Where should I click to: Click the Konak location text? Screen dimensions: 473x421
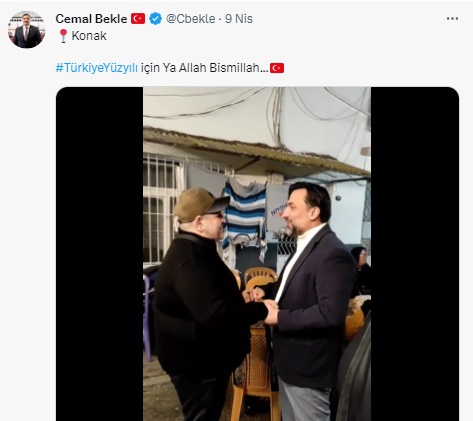(x=89, y=36)
